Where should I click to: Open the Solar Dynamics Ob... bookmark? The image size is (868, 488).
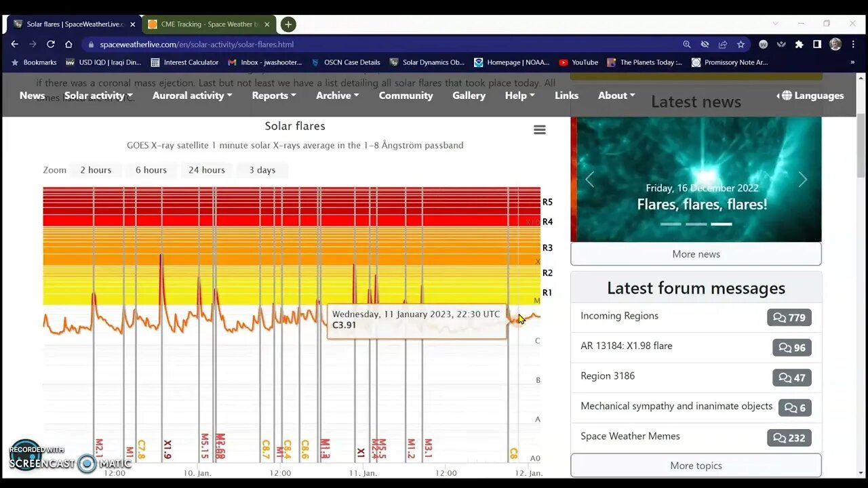tap(427, 62)
